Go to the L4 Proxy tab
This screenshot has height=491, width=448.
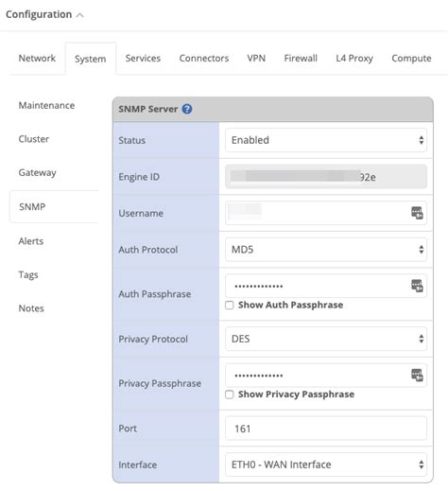(x=354, y=59)
